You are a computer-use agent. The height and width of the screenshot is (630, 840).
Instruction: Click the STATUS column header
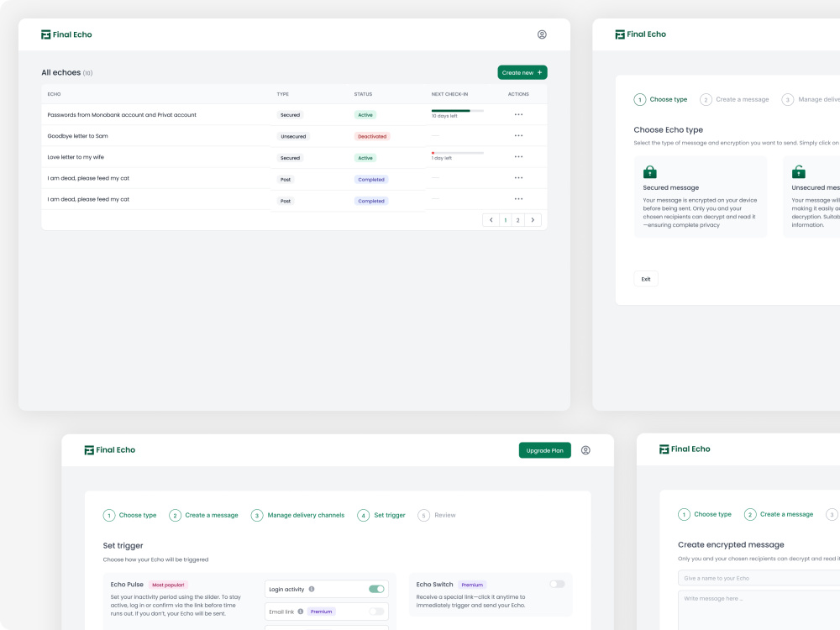click(x=363, y=94)
